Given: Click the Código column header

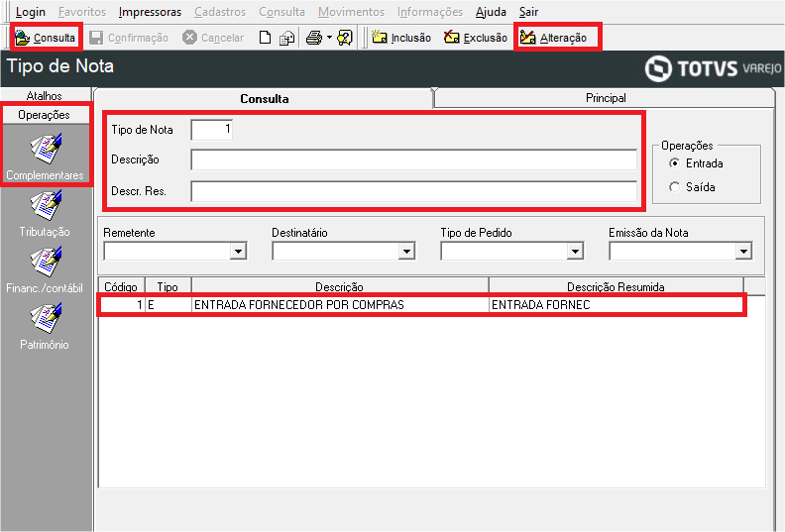Looking at the screenshot, I should [121, 286].
